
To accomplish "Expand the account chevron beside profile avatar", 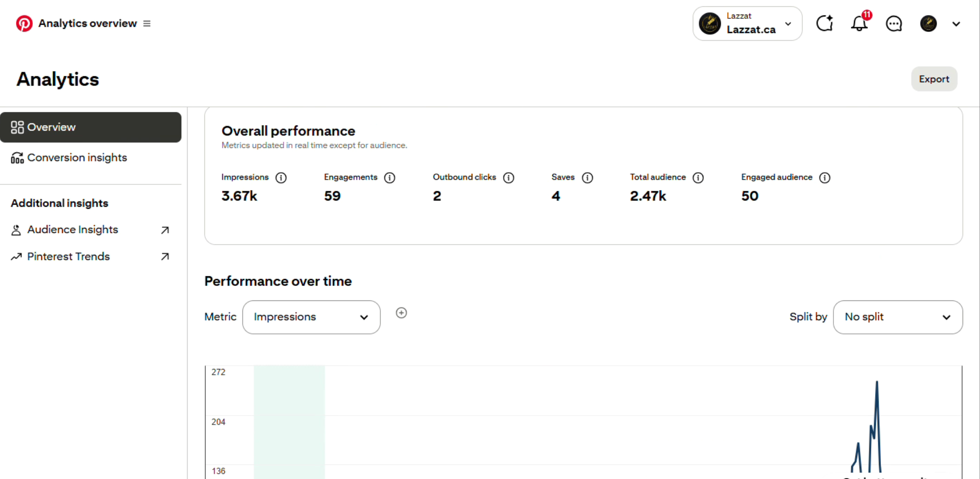I will point(956,24).
